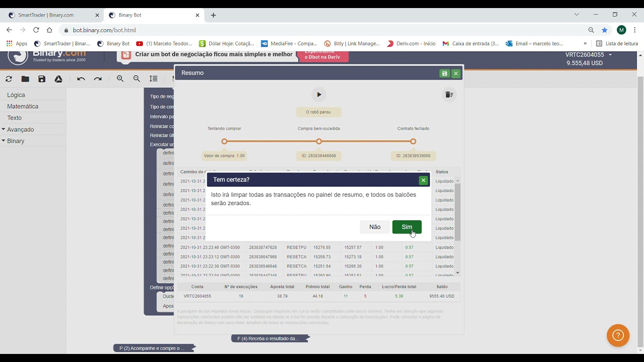The width and height of the screenshot is (644, 362).
Task: Open the Chrome three-dot menu
Action: click(x=635, y=30)
